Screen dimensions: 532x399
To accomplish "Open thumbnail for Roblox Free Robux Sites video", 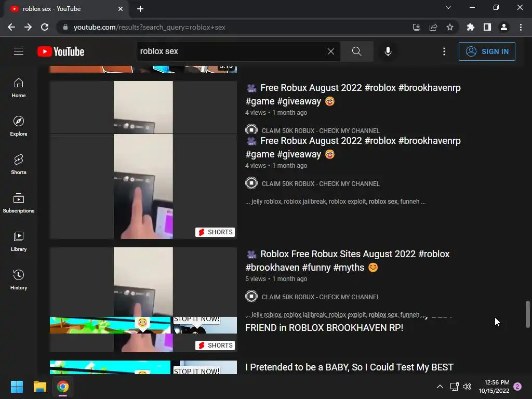I will [143, 282].
